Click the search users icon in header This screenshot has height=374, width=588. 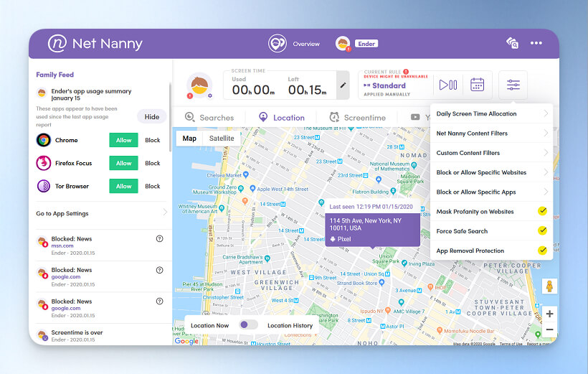(512, 44)
